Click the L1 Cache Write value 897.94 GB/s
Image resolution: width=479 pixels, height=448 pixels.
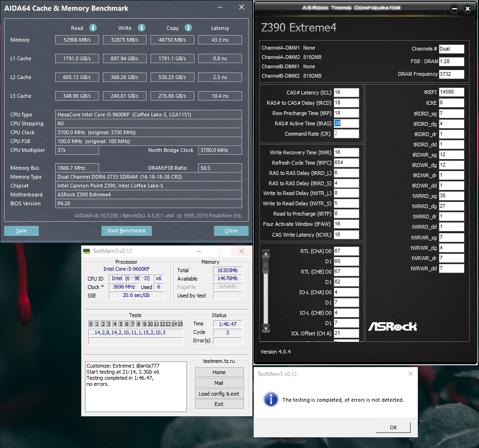click(x=125, y=58)
